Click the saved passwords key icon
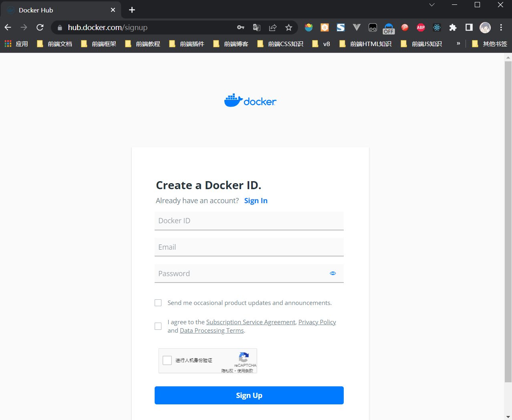The height and width of the screenshot is (420, 512). tap(241, 27)
